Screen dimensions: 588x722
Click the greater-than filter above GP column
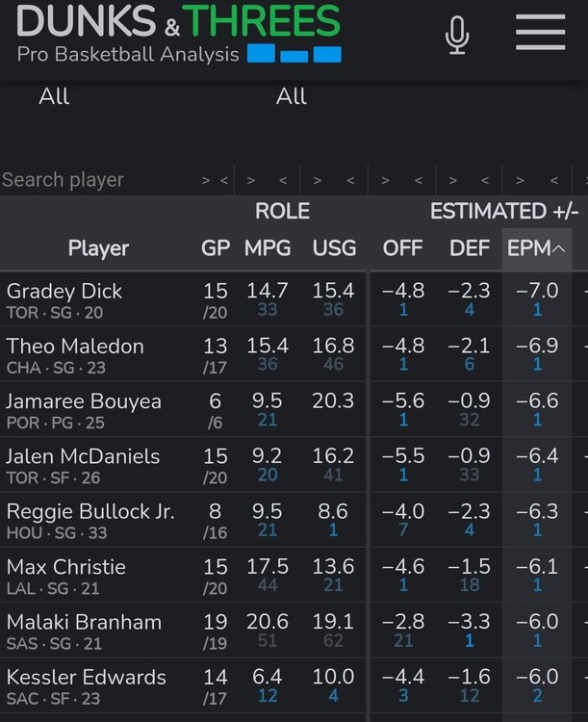coord(206,180)
